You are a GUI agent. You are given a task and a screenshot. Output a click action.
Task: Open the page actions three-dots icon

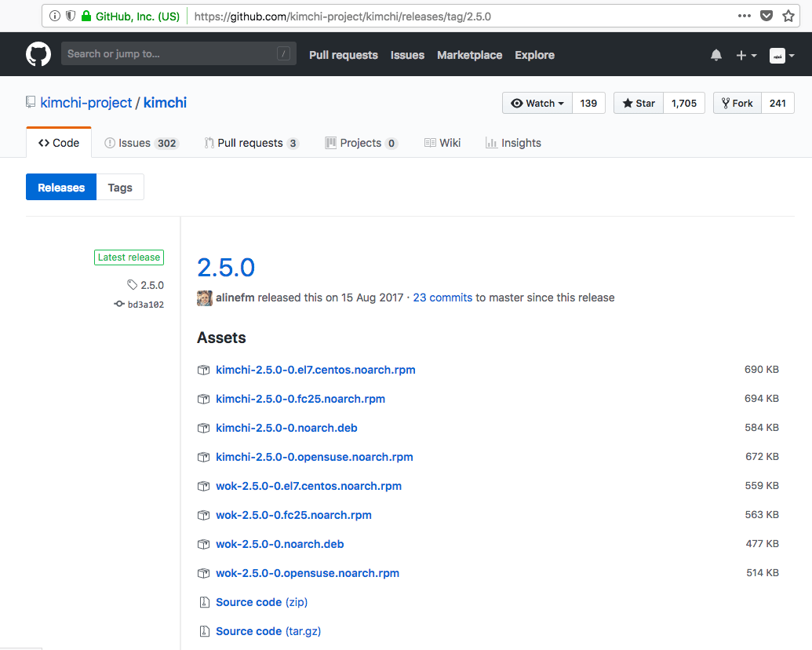click(x=744, y=16)
